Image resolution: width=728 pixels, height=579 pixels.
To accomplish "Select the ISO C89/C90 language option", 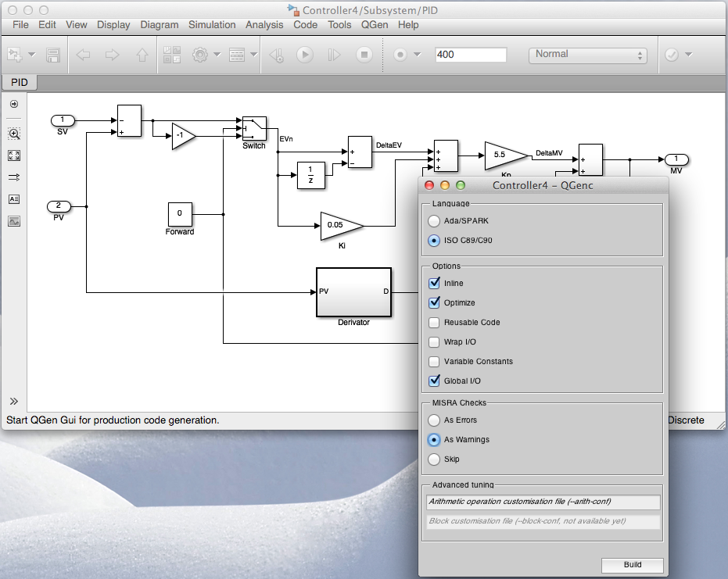I will (x=435, y=241).
